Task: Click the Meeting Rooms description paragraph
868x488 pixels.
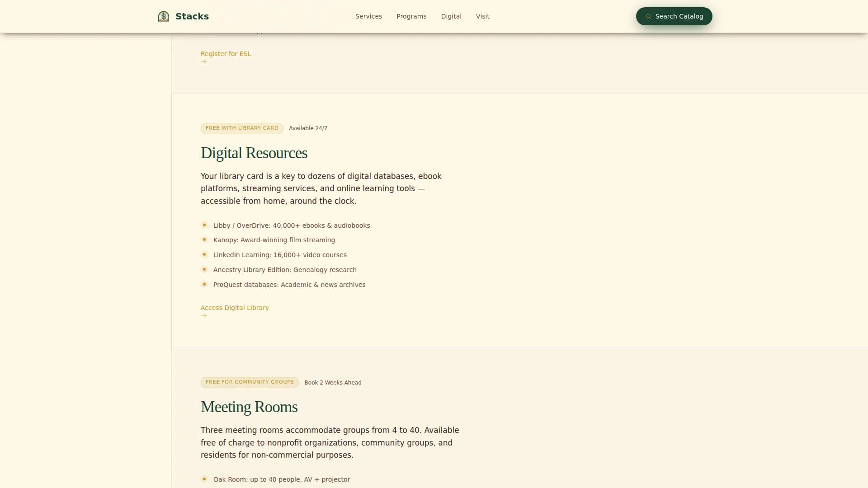Action: [x=330, y=442]
